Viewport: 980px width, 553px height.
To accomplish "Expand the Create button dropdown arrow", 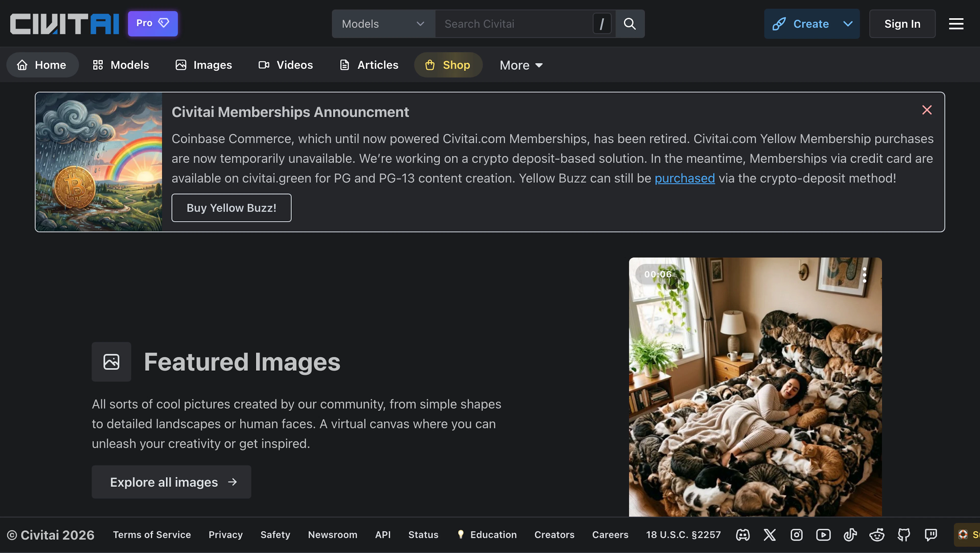I will (848, 23).
